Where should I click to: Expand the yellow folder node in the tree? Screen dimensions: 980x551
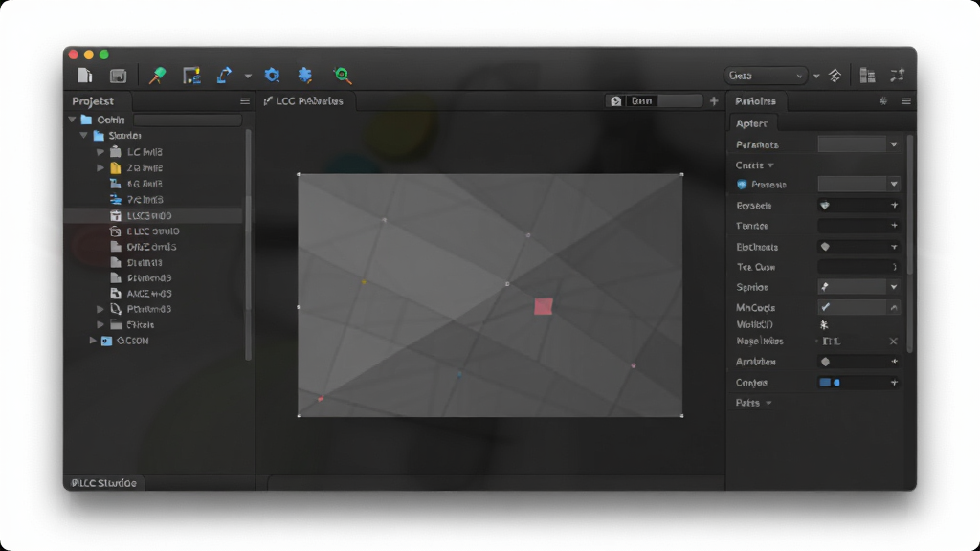[x=100, y=167]
